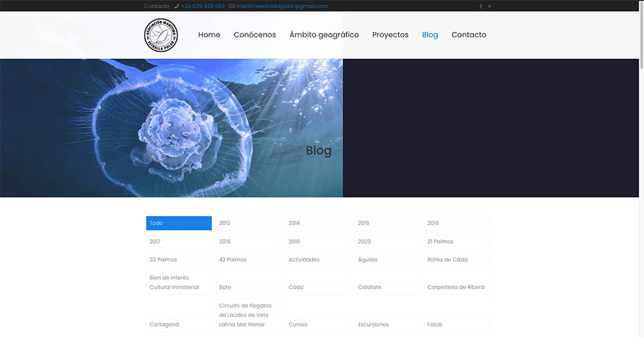Open the YouTube icon in top bar

[x=489, y=6]
